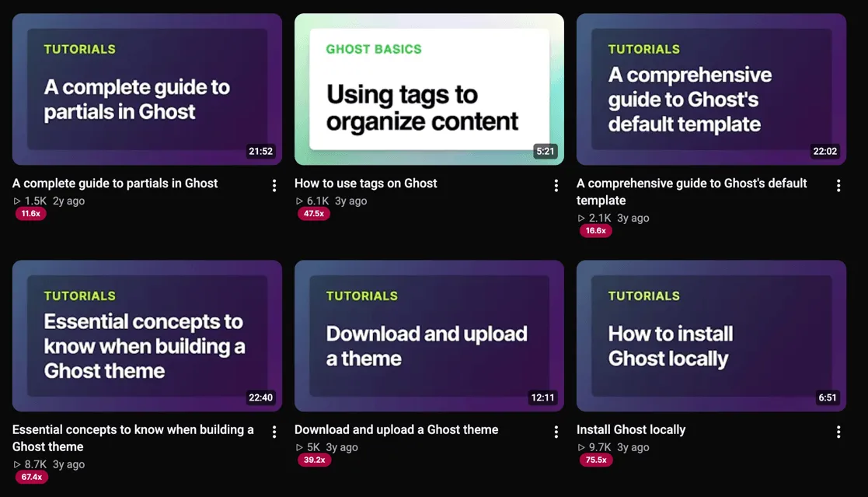Screen dimensions: 868x497
Task: Open the Ghost's default template guide thumbnail
Action: click(711, 89)
